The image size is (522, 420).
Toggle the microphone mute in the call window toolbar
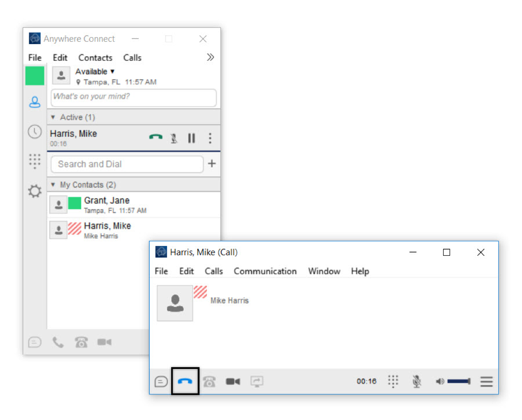coord(417,381)
